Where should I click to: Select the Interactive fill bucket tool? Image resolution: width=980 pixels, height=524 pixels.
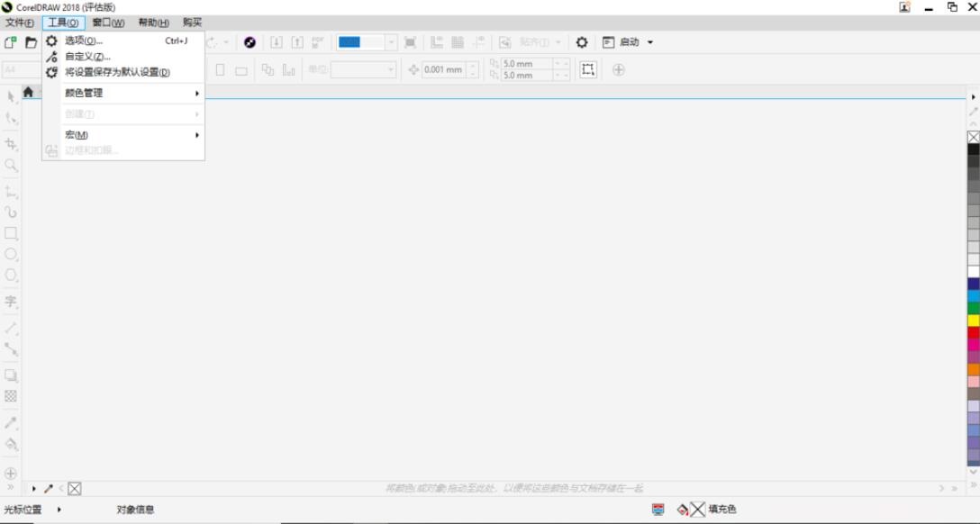[11, 444]
